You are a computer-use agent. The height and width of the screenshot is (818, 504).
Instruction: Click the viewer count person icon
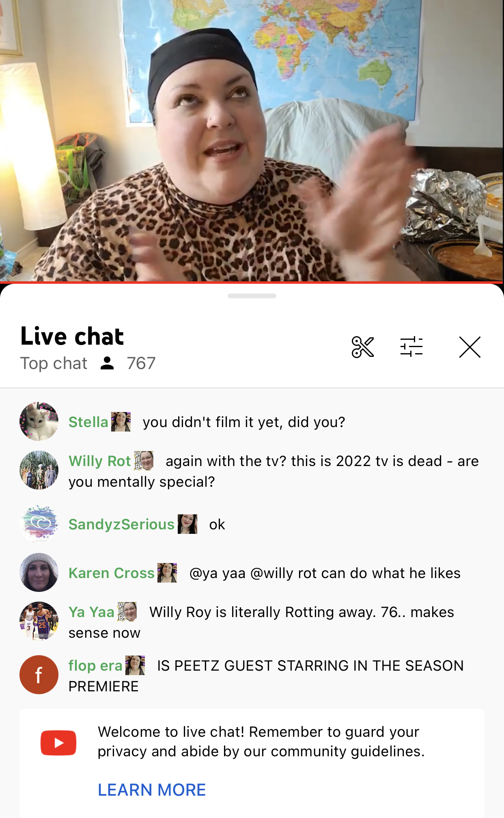[x=107, y=363]
